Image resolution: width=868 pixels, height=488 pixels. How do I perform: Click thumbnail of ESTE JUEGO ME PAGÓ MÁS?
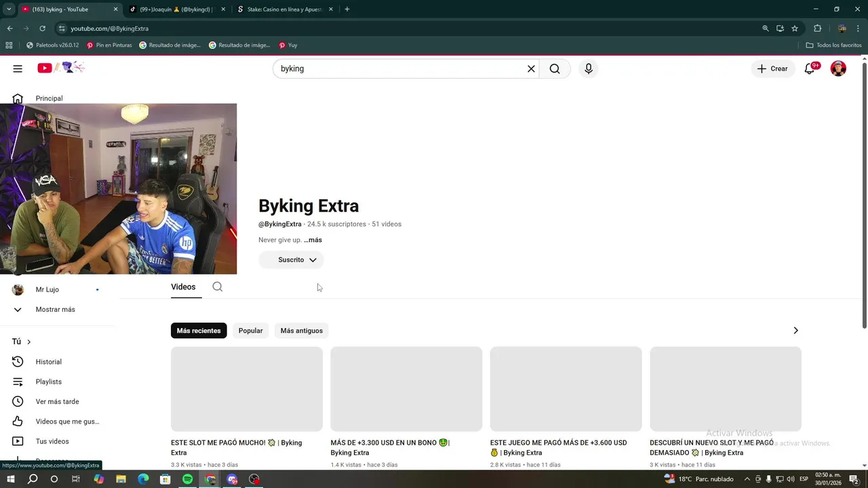click(566, 389)
